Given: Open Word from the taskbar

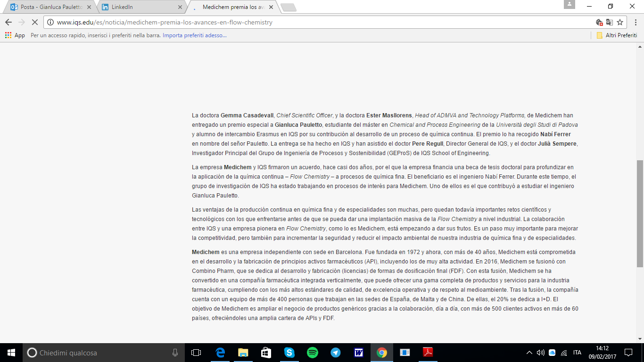Looking at the screenshot, I should (359, 353).
